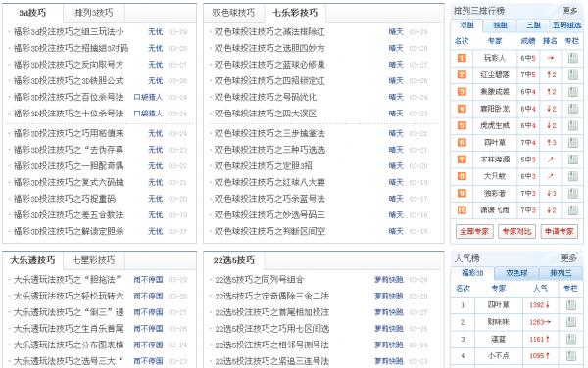Viewport: 588px width, 368px height.
Task: Open article 双色球投注技巧之号码优化
Action: tap(266, 97)
